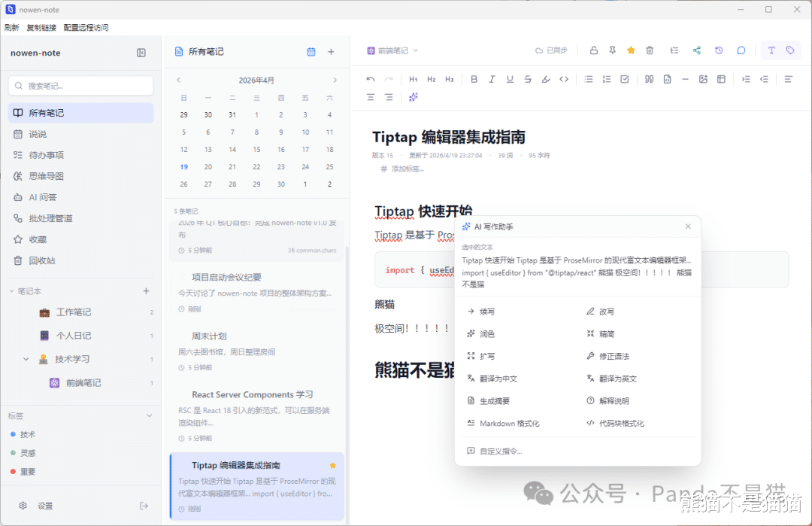This screenshot has width=812, height=526.
Task: Click the share note icon
Action: (696, 50)
